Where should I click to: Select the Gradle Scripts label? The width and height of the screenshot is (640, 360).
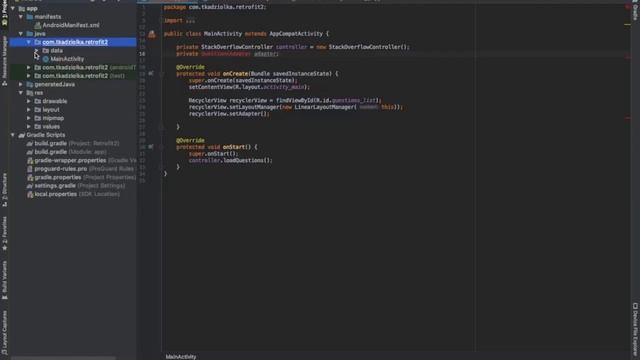tap(46, 135)
